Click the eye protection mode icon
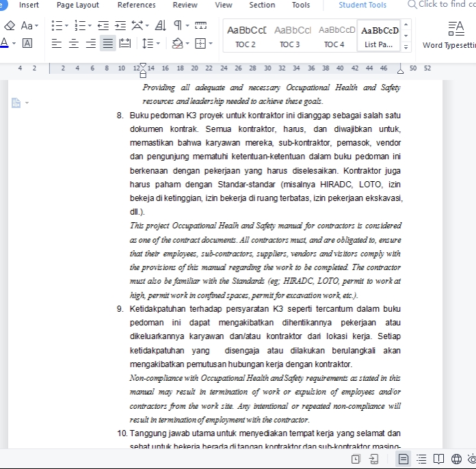 (472, 459)
